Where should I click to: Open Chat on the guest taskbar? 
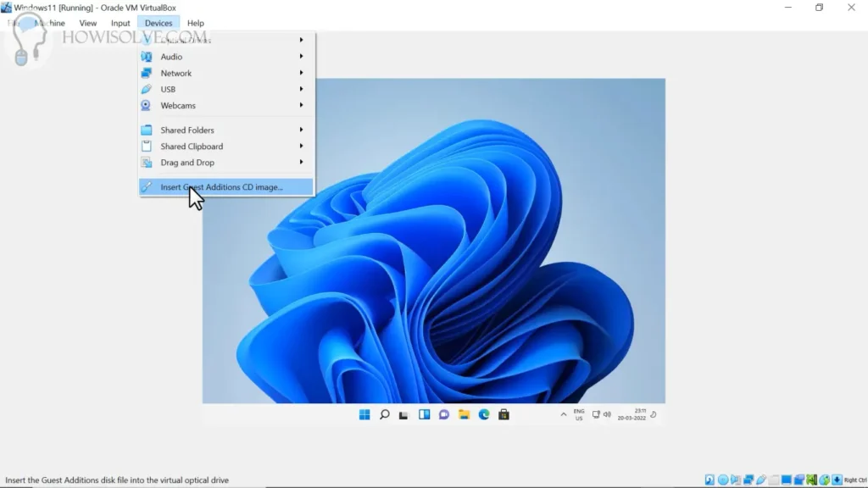(x=444, y=414)
